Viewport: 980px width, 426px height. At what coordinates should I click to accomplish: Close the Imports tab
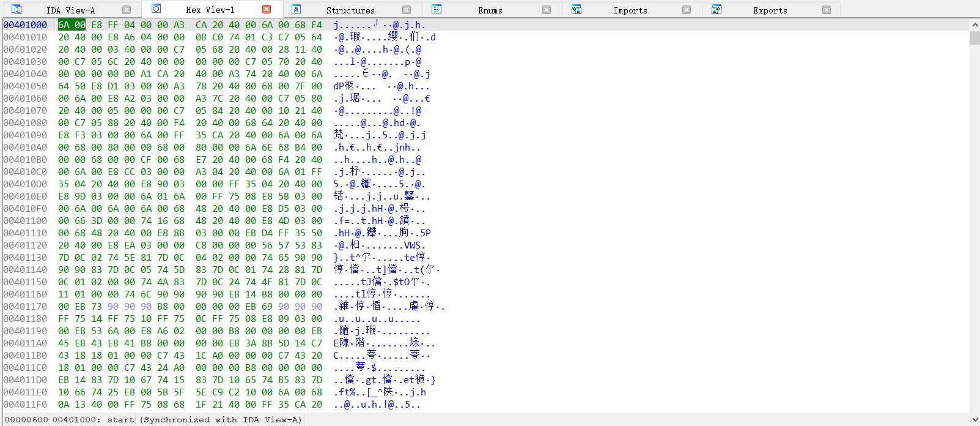687,10
